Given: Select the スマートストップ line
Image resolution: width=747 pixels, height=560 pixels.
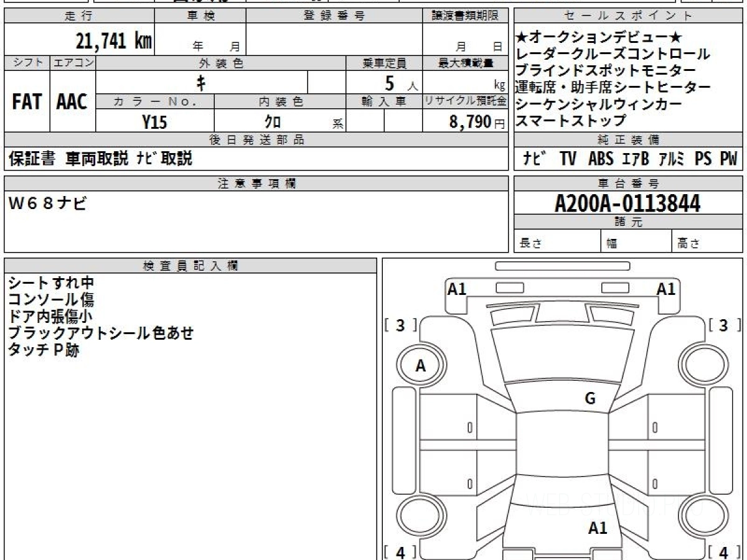Looking at the screenshot, I should click(571, 120).
